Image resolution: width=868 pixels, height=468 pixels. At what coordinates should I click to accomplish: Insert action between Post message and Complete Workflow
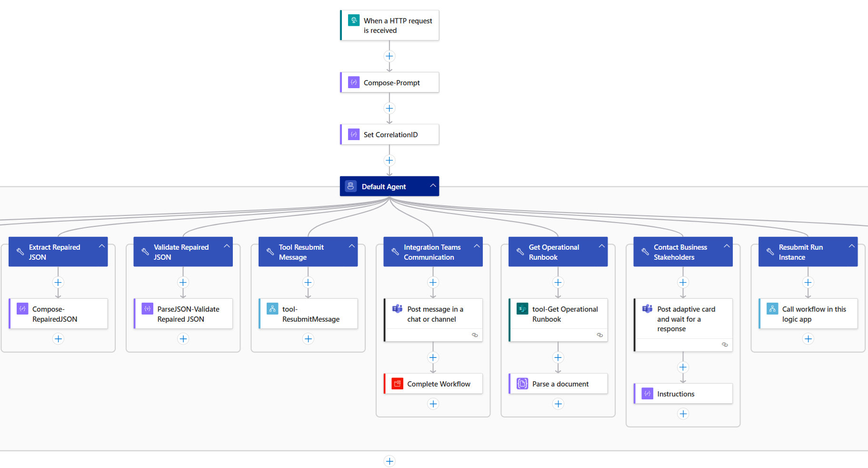tap(433, 357)
